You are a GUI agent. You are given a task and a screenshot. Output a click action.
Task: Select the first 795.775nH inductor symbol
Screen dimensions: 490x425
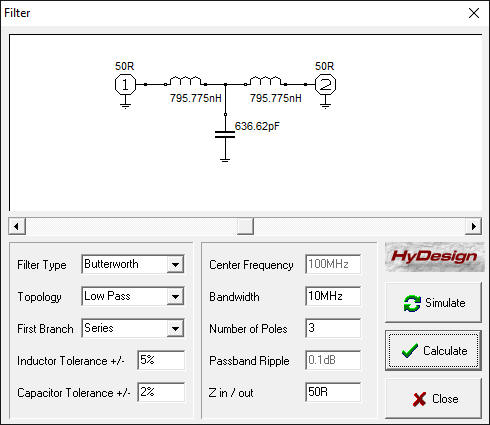[185, 81]
